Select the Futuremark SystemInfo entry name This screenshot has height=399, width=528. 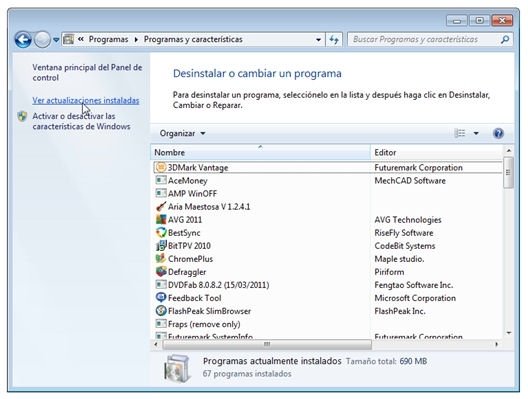[210, 336]
